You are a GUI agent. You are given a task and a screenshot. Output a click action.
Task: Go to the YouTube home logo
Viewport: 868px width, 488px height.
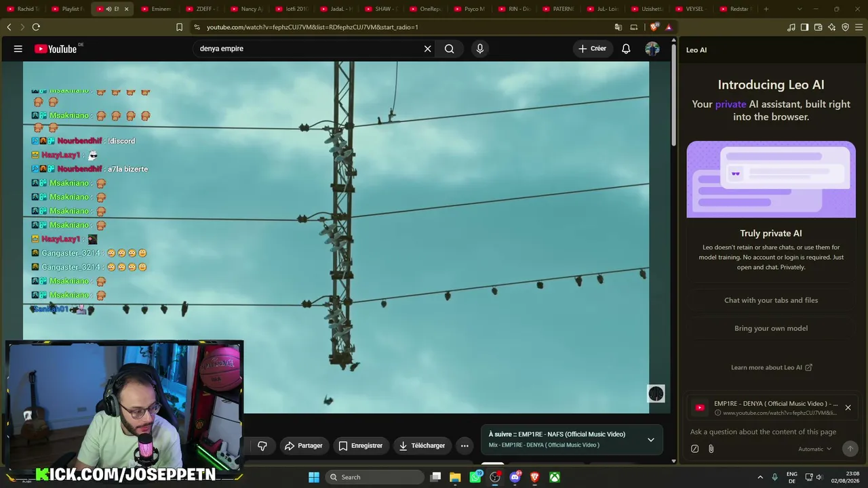[x=56, y=49]
